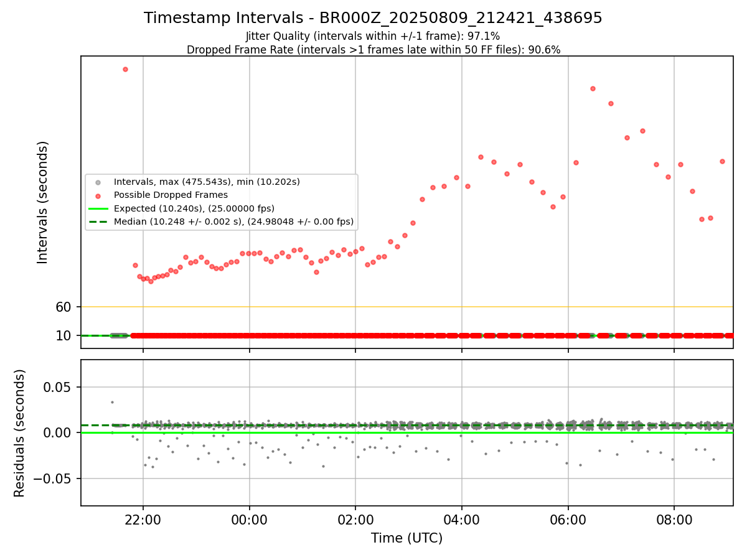Click the '00:00' time tick label
The height and width of the screenshot is (560, 747).
tap(250, 519)
